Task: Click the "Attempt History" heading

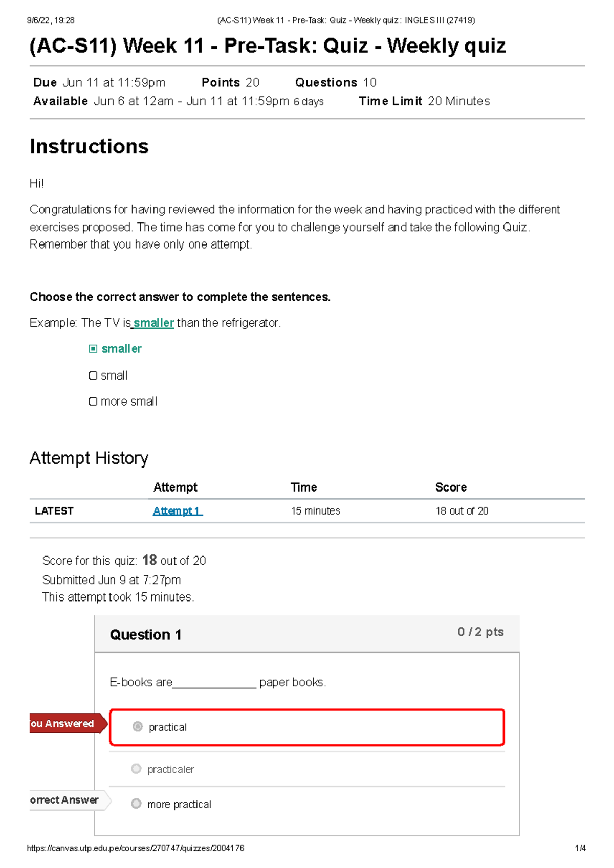Action: (89, 458)
